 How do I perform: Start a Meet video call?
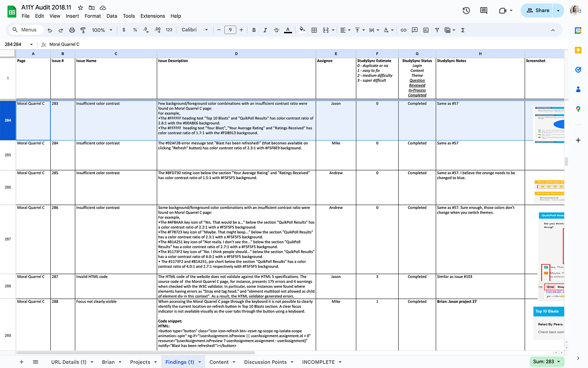(503, 11)
